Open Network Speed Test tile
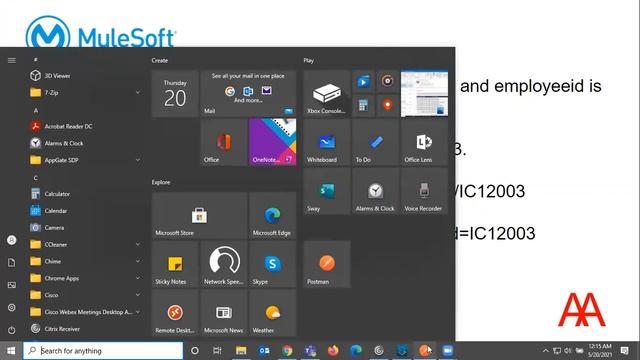Screen dimensions: 640x360 tap(224, 264)
